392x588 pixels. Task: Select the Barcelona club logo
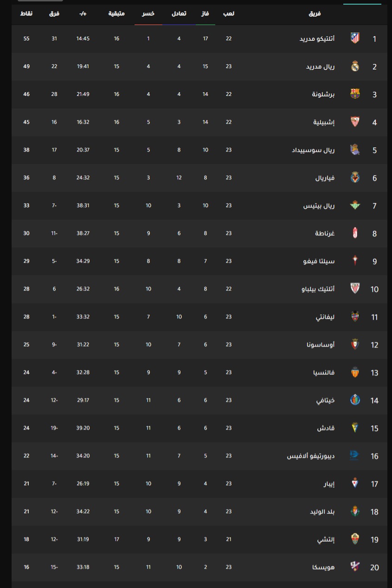click(x=355, y=94)
